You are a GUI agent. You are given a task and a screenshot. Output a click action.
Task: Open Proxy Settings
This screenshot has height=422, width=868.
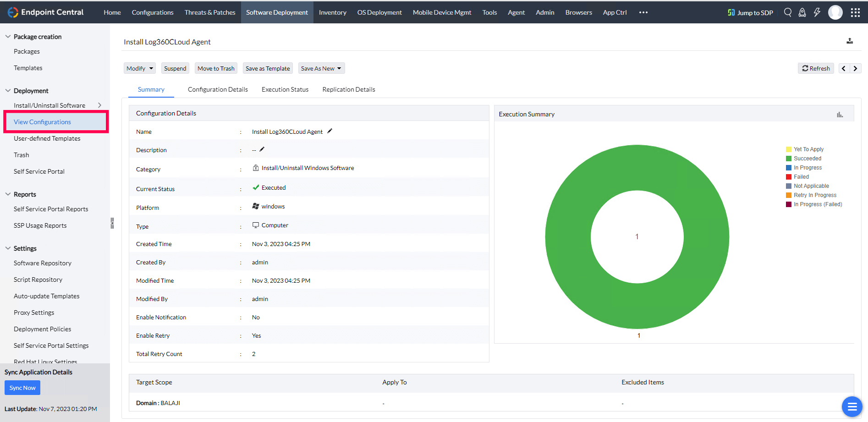click(x=34, y=312)
